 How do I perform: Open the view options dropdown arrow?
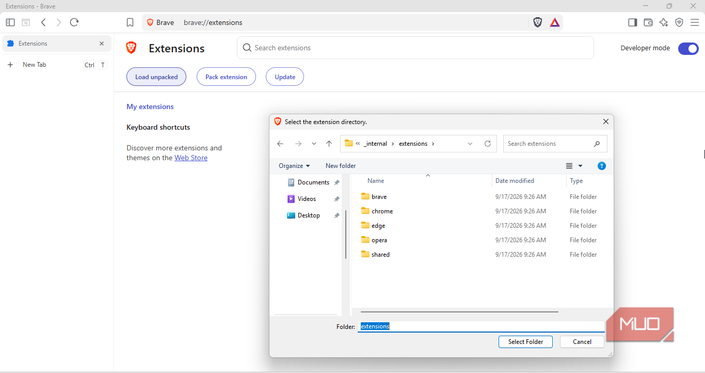[x=580, y=166]
